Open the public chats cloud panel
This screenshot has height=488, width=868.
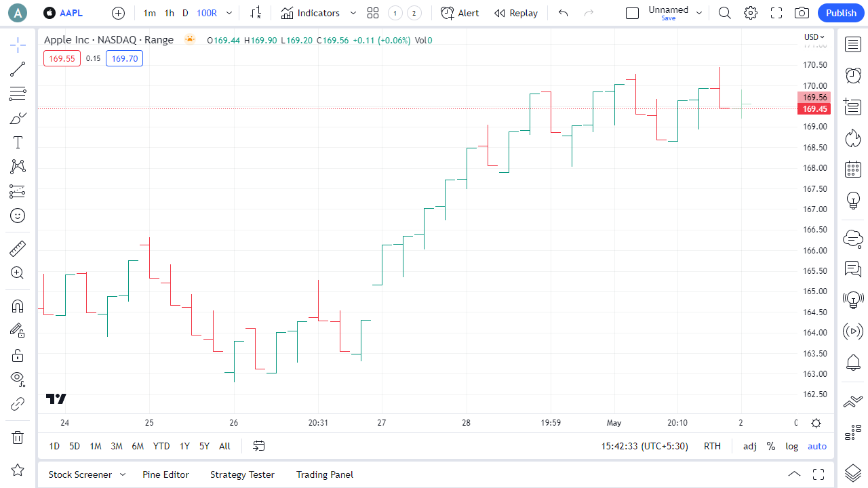pos(852,239)
